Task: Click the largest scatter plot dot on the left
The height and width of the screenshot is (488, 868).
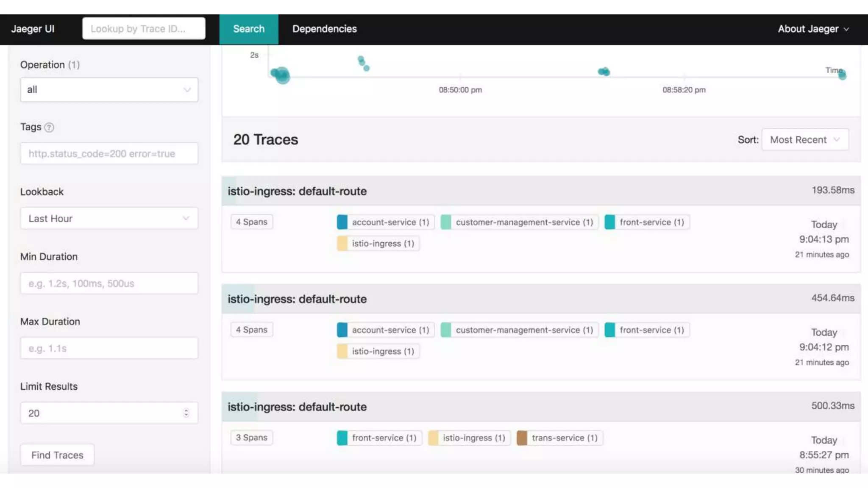Action: [281, 75]
